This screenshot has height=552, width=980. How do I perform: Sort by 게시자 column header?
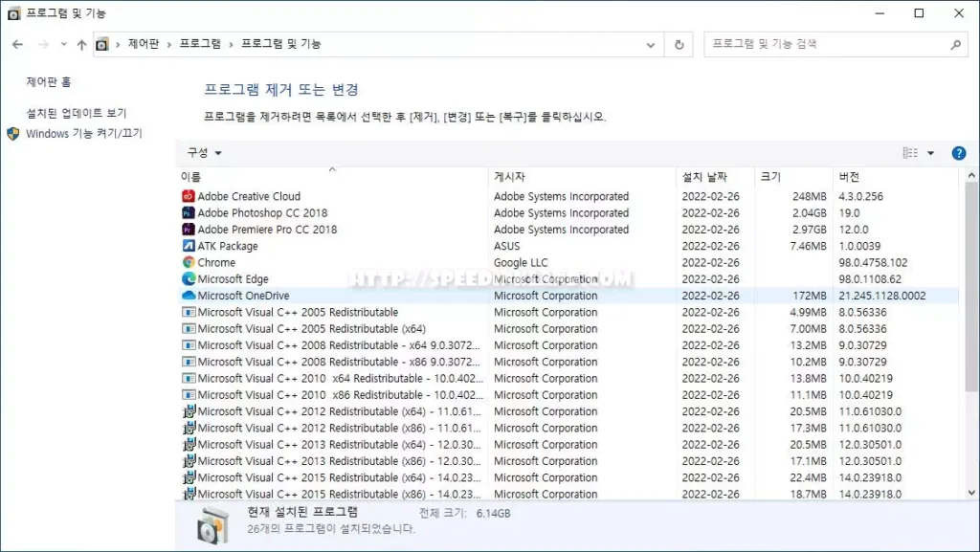[x=582, y=177]
